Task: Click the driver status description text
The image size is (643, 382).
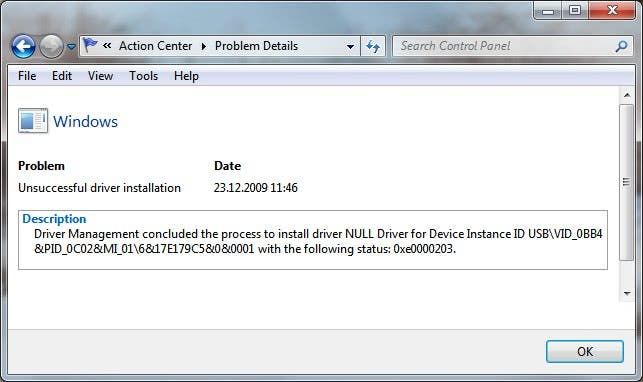Action: pyautogui.click(x=318, y=241)
